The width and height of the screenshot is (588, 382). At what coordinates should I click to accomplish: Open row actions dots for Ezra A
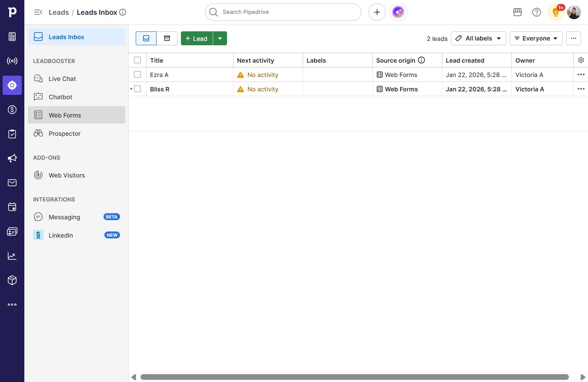(x=581, y=75)
